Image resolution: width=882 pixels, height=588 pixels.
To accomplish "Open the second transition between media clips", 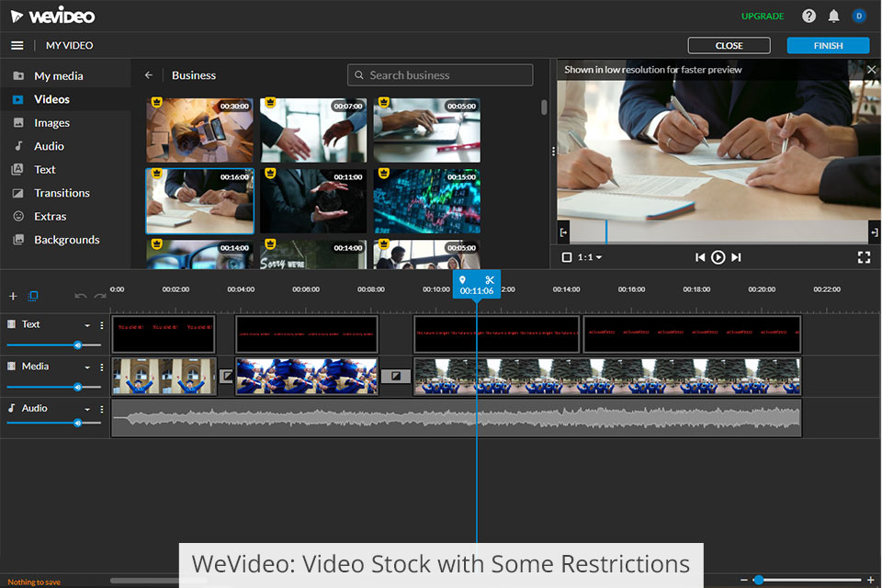I will coord(396,376).
